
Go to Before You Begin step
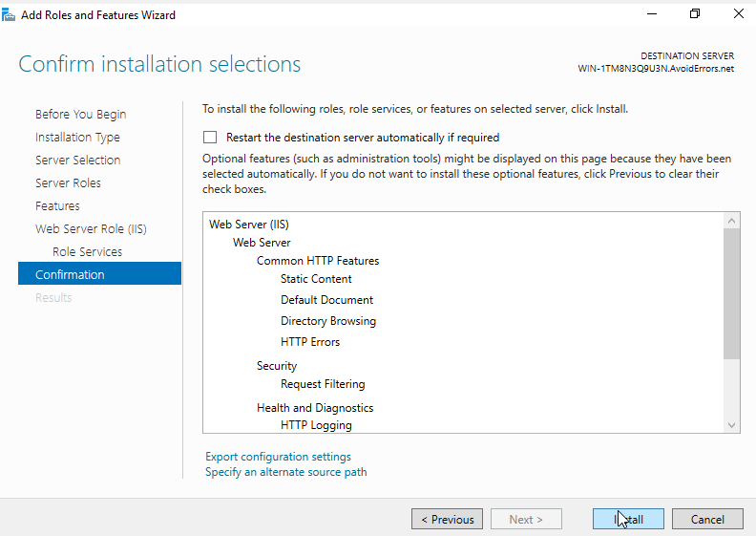80,115
